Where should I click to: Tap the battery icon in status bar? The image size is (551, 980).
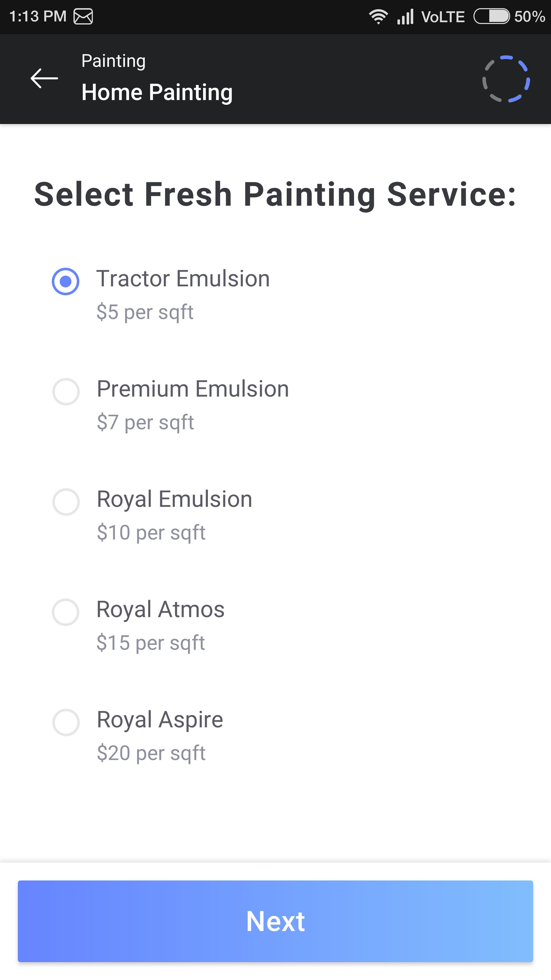[491, 16]
